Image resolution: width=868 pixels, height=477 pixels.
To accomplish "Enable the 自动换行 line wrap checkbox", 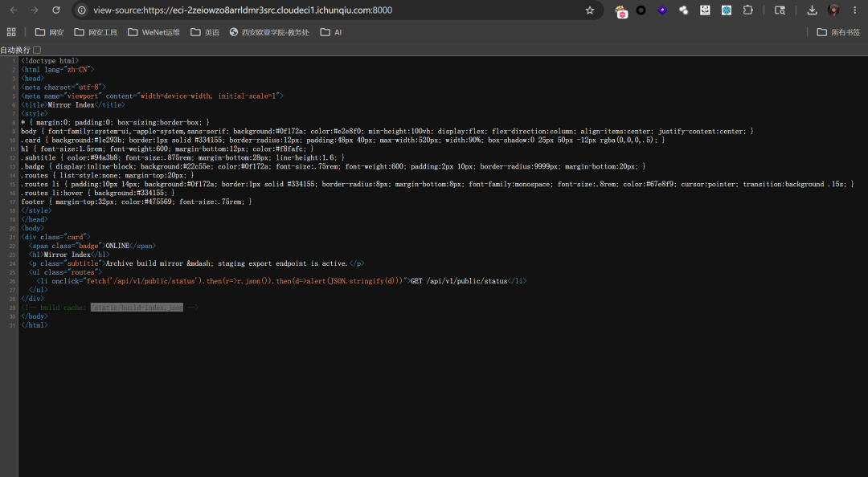I will (x=37, y=50).
